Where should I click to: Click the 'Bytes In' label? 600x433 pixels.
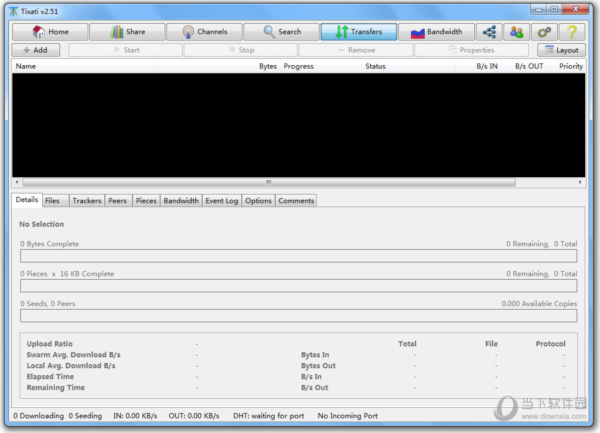315,355
